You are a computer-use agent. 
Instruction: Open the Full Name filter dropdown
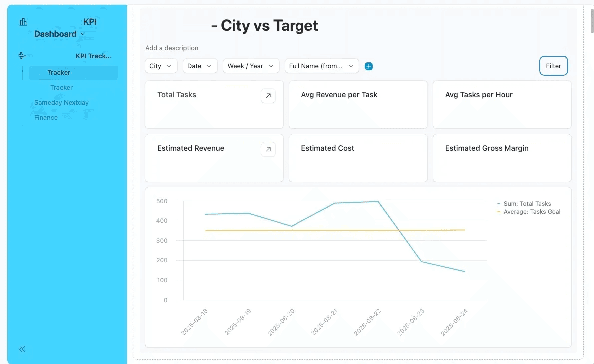tap(321, 66)
